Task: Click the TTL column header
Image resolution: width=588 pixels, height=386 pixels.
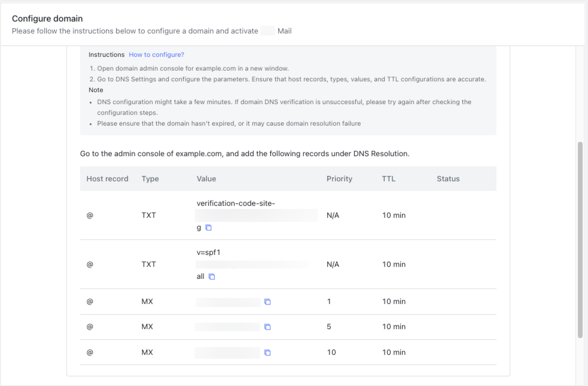Action: pyautogui.click(x=388, y=178)
